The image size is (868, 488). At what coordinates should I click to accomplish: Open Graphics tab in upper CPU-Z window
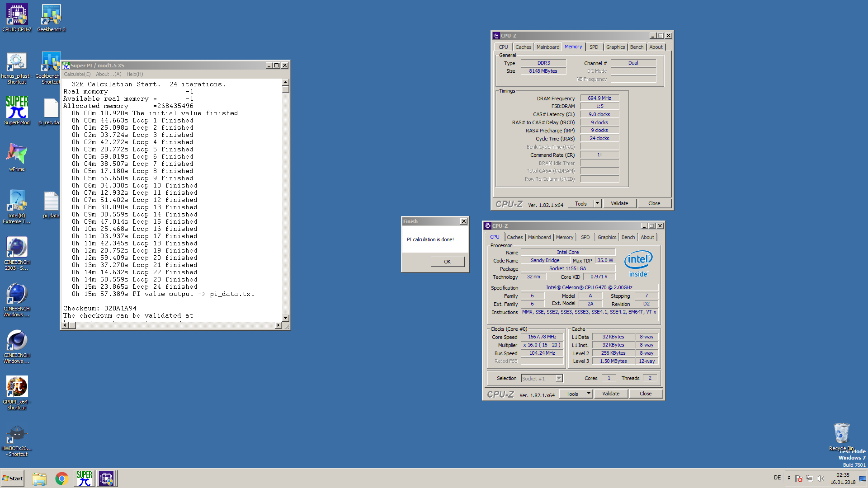tap(615, 47)
